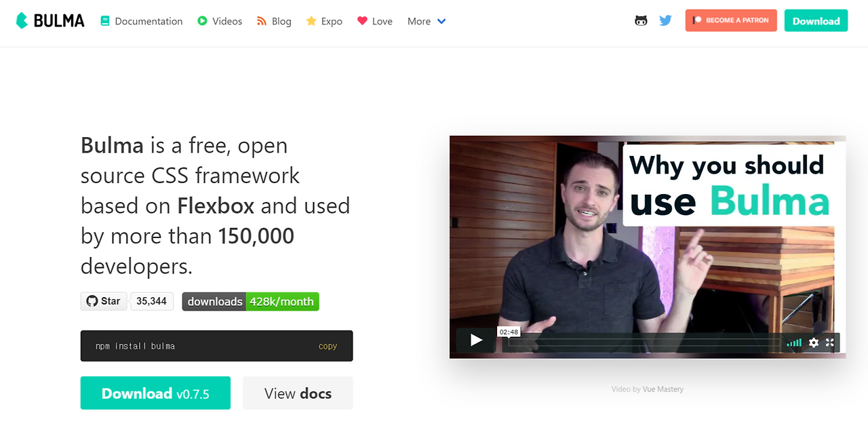868x426 pixels.
Task: Open the Vue Mastery link
Action: click(x=663, y=389)
